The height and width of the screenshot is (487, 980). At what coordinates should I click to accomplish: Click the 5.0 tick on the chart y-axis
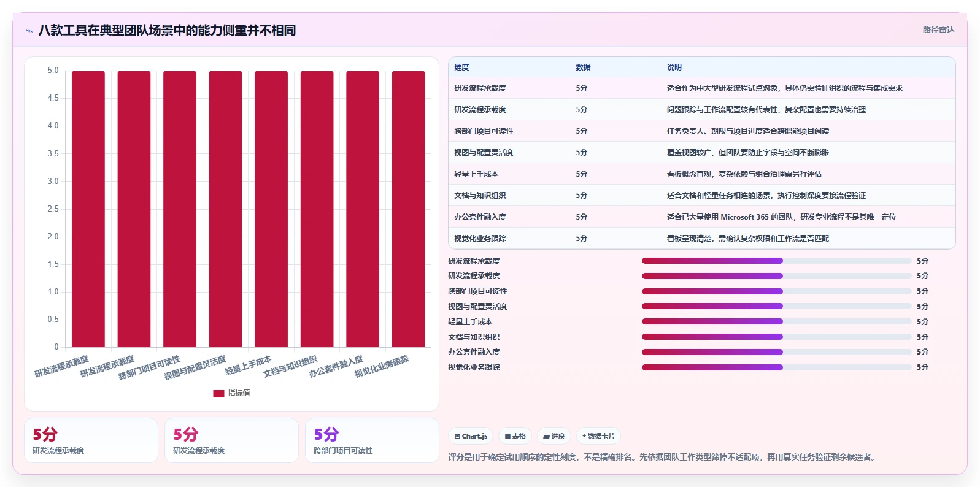tap(53, 71)
